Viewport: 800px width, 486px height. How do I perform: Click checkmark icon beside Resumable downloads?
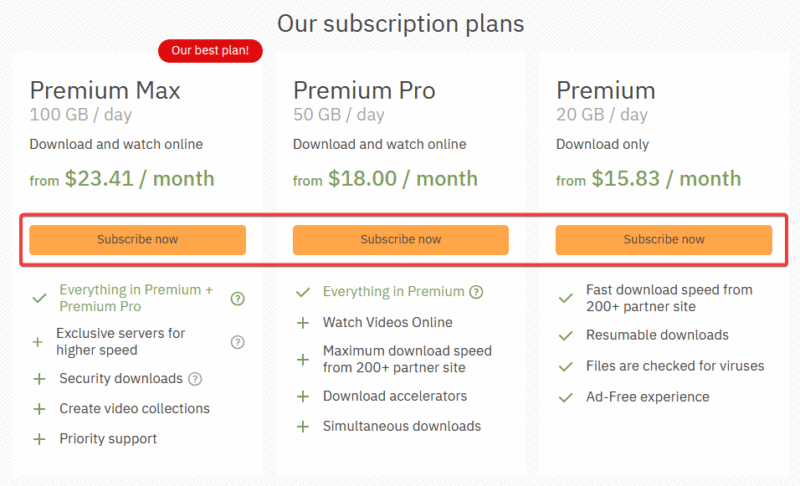pyautogui.click(x=566, y=336)
